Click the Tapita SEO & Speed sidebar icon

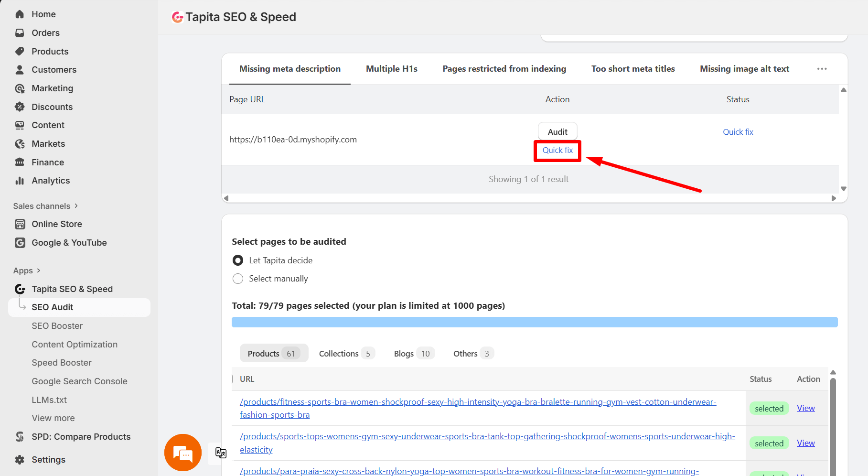click(x=20, y=289)
